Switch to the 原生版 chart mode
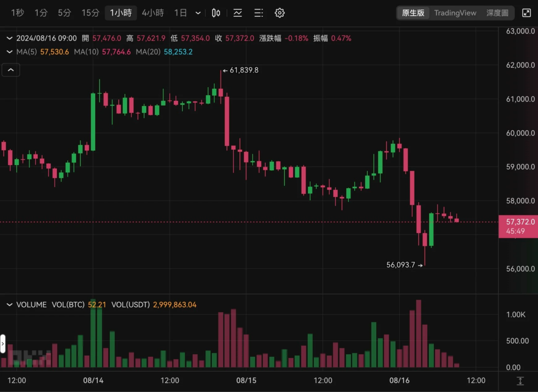The width and height of the screenshot is (538, 392). point(413,13)
